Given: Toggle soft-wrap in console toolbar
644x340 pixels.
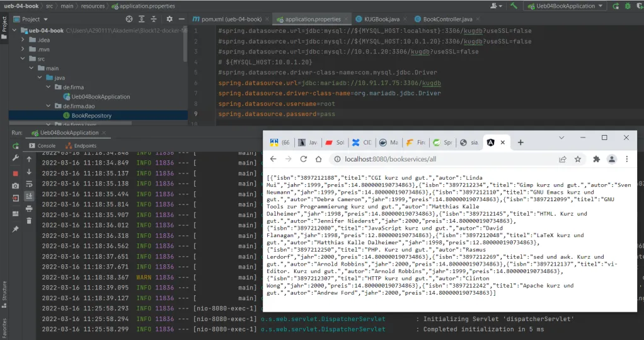Looking at the screenshot, I should point(29,184).
